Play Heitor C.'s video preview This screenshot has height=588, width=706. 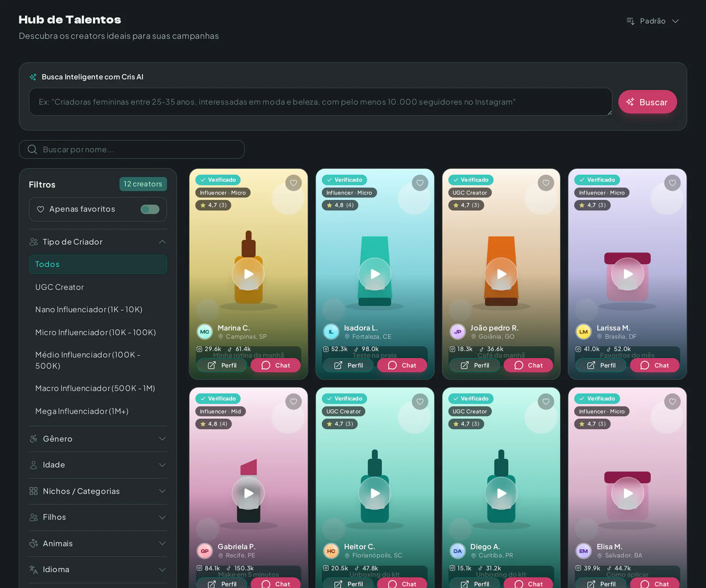coord(375,493)
